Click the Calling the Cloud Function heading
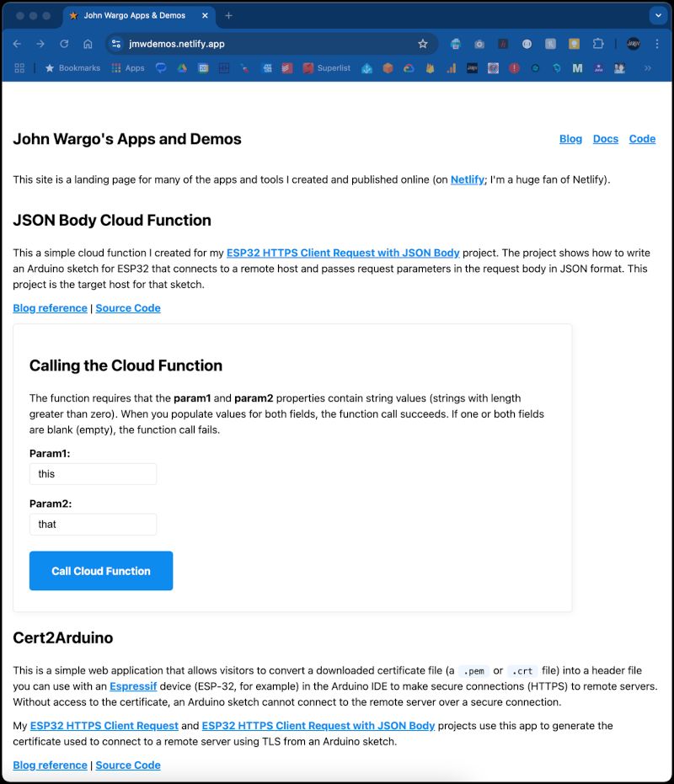Screen dimensions: 674x784 tap(126, 366)
